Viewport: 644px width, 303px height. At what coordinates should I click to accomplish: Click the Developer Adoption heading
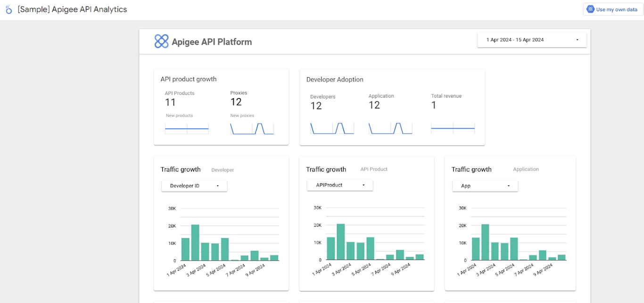coord(335,80)
